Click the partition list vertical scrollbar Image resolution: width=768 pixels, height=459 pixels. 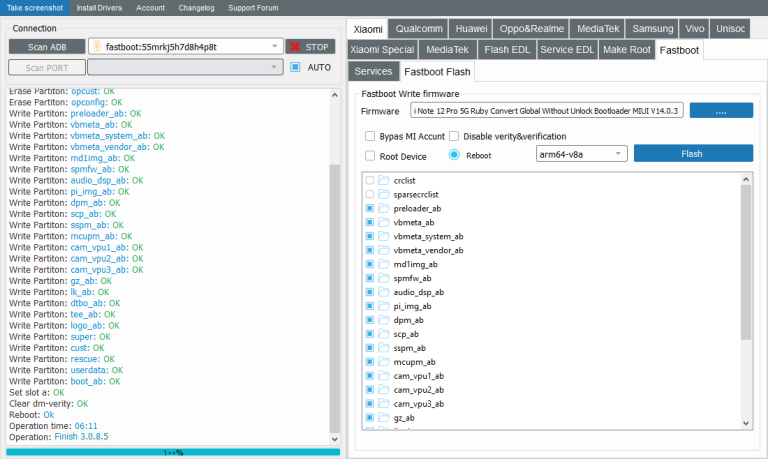click(745, 262)
